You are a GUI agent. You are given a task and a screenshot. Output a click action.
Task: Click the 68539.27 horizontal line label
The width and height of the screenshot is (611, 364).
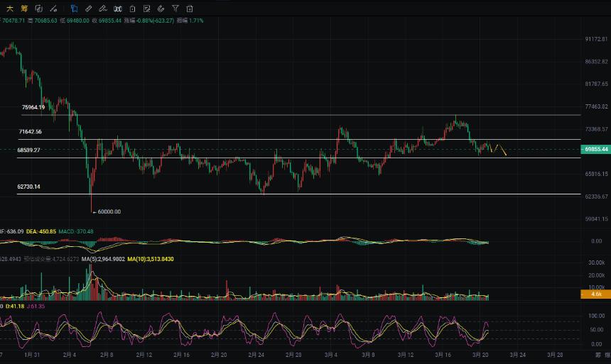tap(28, 150)
